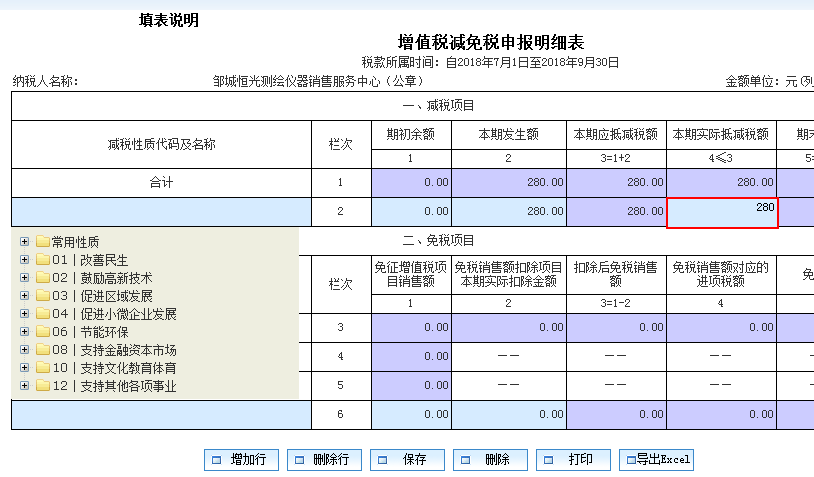The width and height of the screenshot is (814, 477).
Task: Click the 常用性质 folder icon
Action: 43,242
